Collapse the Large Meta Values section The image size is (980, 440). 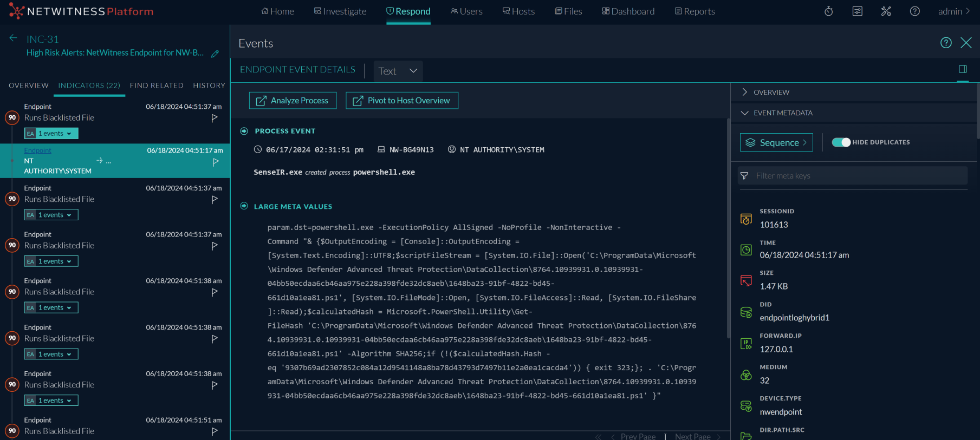(x=244, y=206)
